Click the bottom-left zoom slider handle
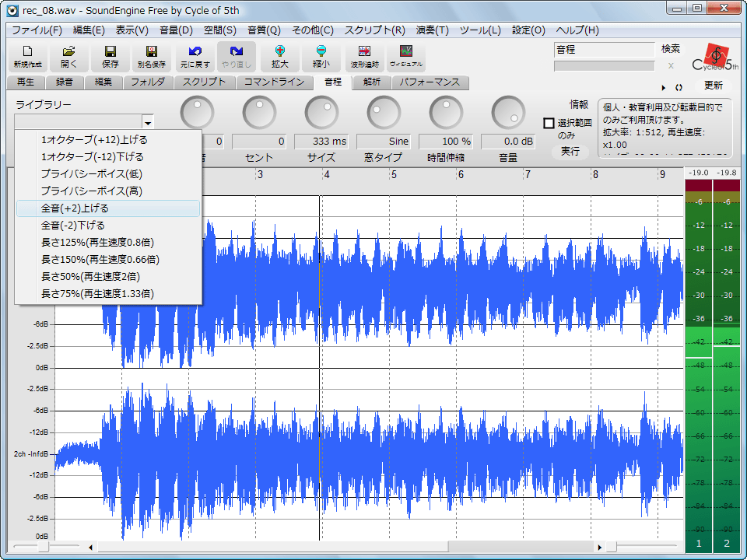 pyautogui.click(x=44, y=547)
